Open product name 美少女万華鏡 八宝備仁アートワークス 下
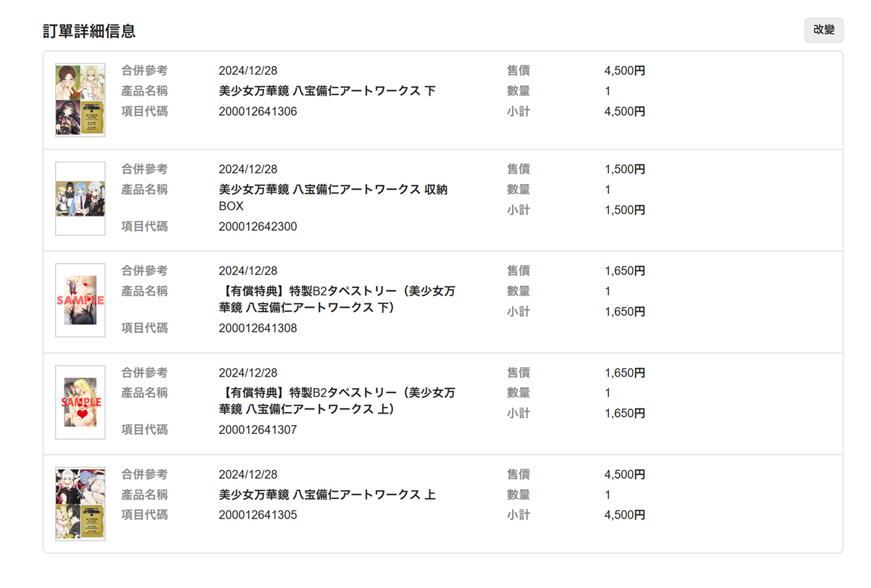 [327, 91]
